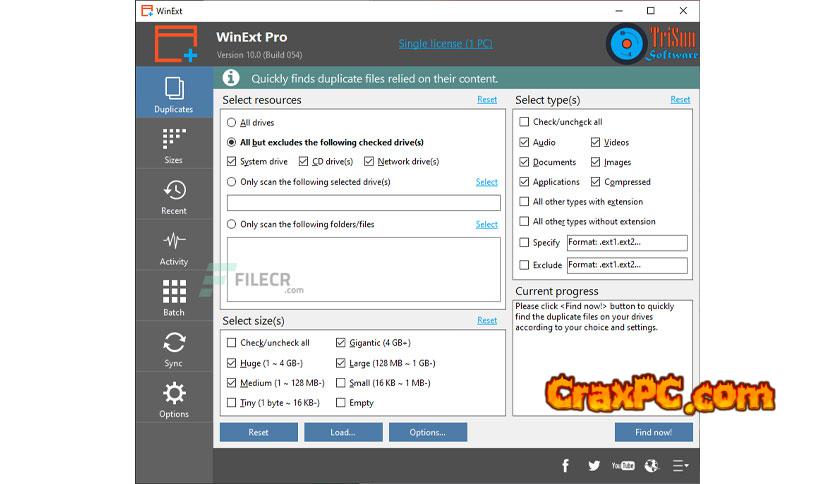Start the search with Find now!
The image size is (836, 484).
coord(654,432)
